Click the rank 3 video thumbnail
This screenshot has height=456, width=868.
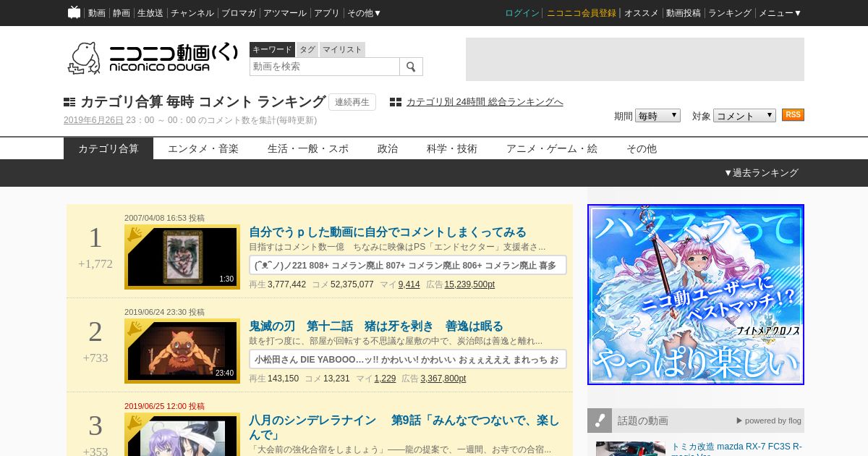[182, 434]
